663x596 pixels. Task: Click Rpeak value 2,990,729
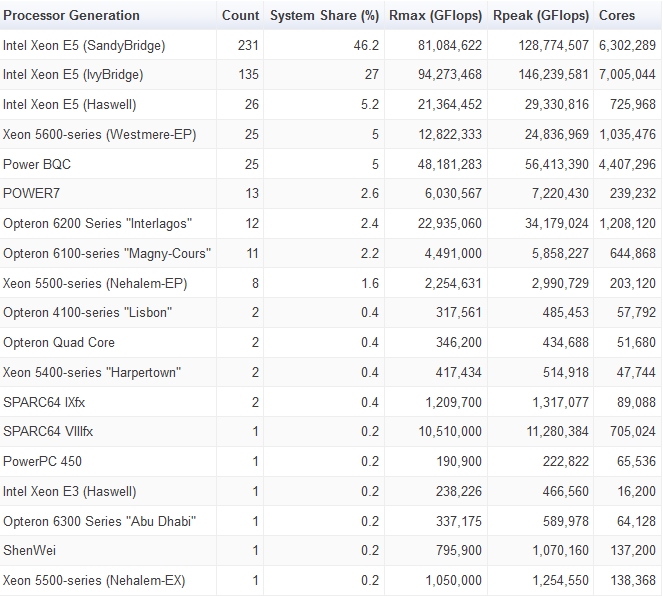coord(560,283)
